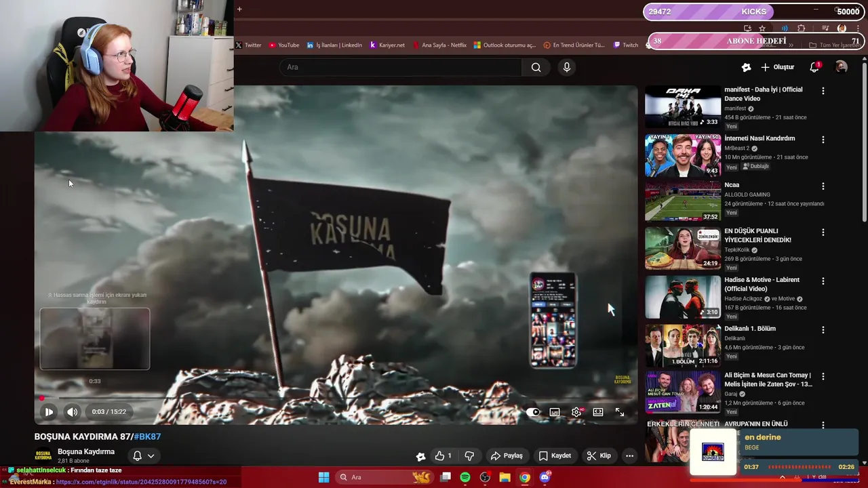Open the Windows Start menu

[x=323, y=477]
